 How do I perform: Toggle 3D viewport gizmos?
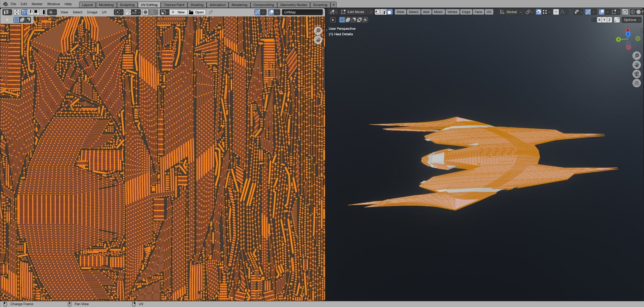click(x=588, y=12)
